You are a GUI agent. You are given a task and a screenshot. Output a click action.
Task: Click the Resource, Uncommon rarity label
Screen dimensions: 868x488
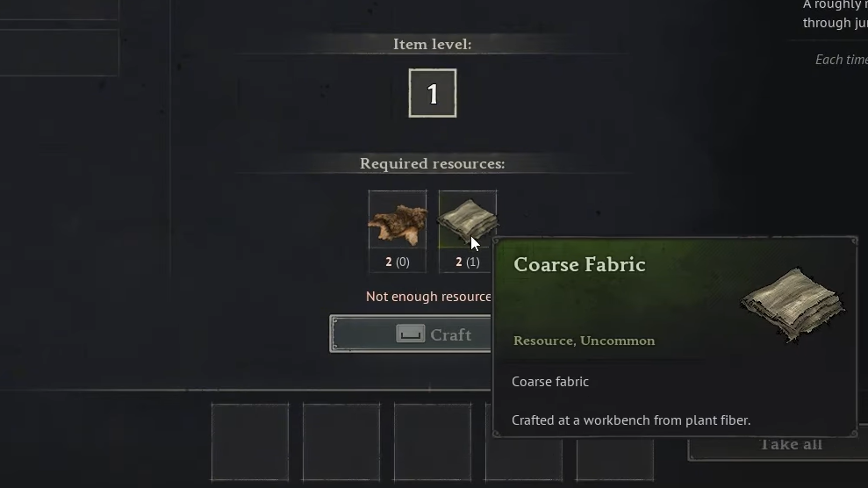(x=584, y=341)
